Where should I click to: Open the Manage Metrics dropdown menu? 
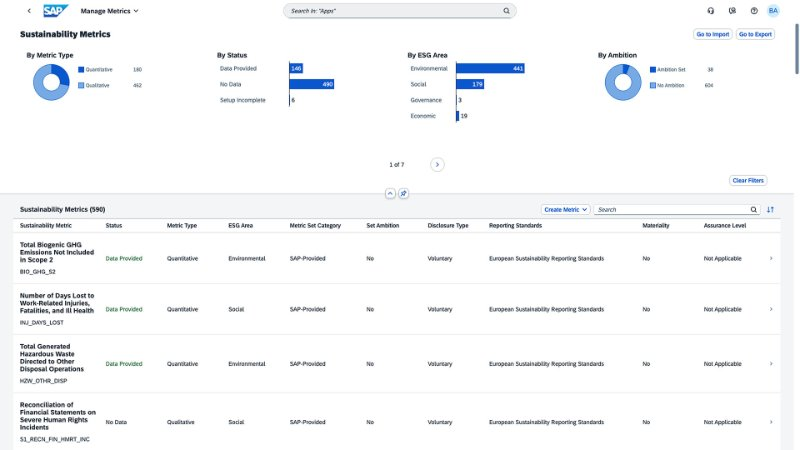(x=110, y=11)
